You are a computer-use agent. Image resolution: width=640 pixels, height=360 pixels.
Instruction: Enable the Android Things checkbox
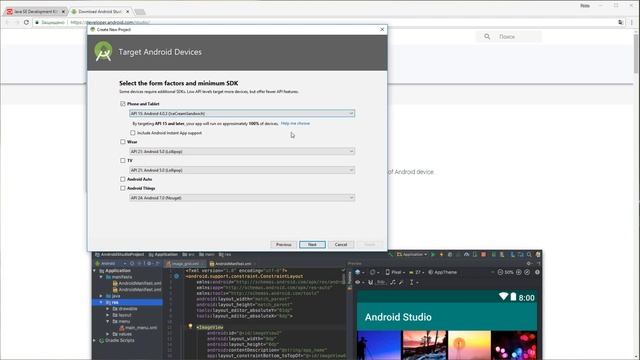123,188
